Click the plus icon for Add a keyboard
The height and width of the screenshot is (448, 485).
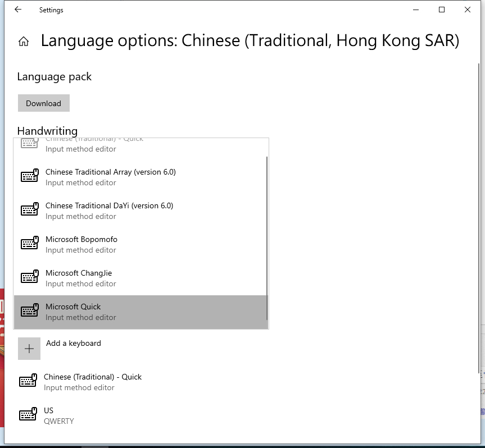29,349
